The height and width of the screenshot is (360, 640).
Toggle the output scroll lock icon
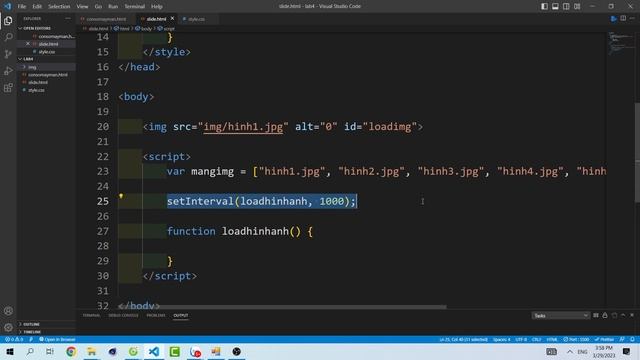[605, 316]
